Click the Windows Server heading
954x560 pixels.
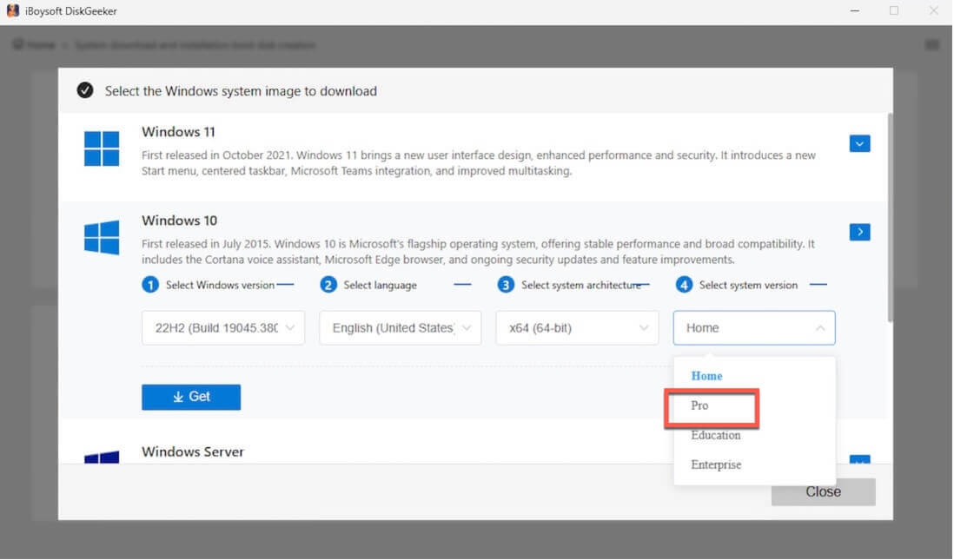pos(193,451)
